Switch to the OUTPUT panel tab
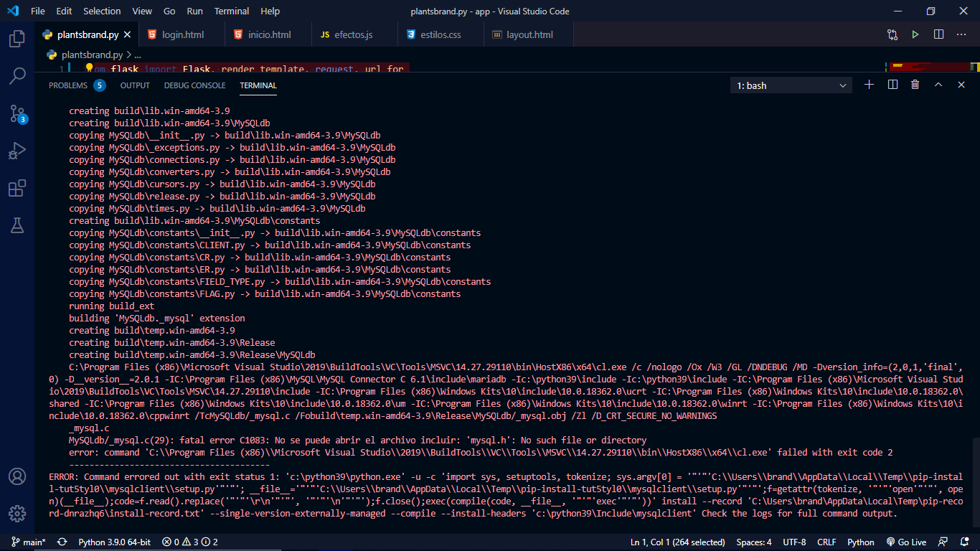This screenshot has height=551, width=980. coord(135,85)
